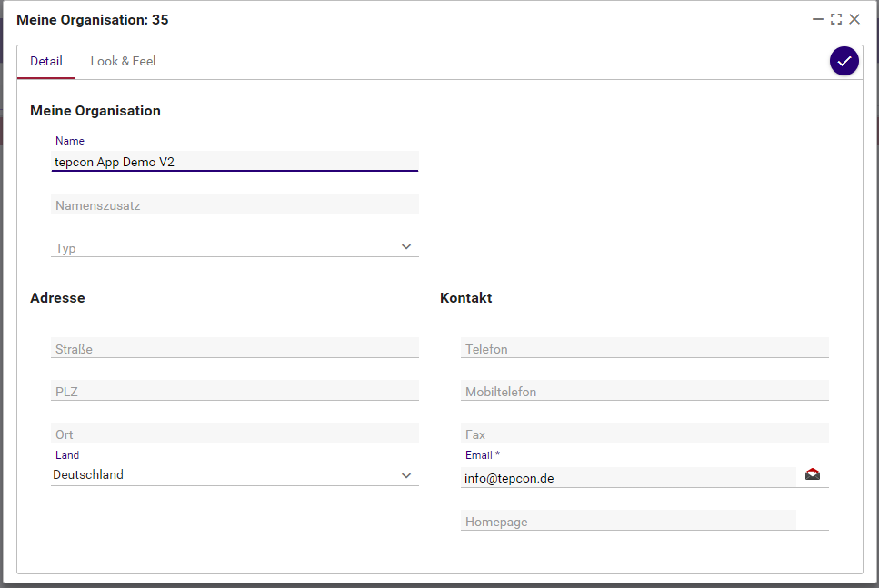Image resolution: width=879 pixels, height=588 pixels.
Task: Open the Land dropdown chevron
Action: coord(406,475)
